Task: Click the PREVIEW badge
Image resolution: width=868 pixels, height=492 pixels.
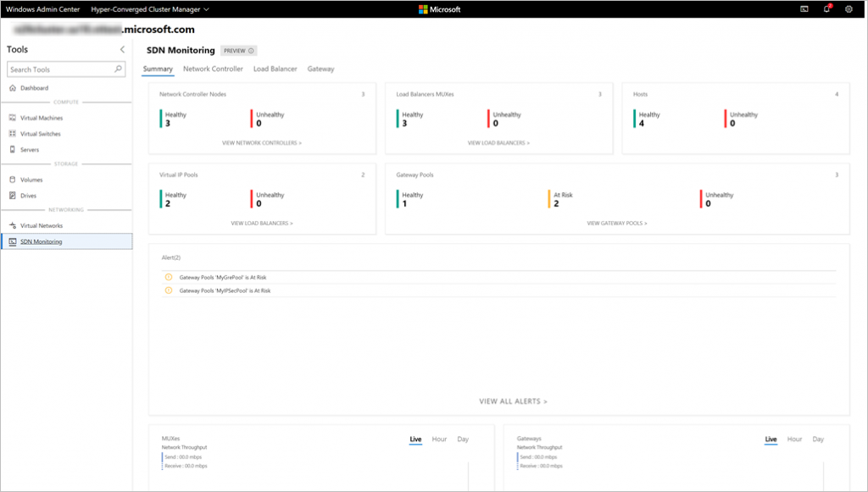Action: 239,51
